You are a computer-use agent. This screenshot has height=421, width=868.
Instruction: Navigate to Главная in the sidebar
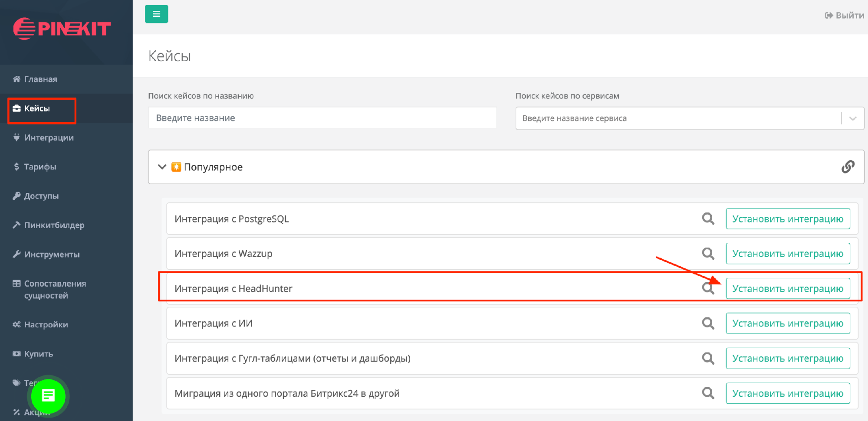pos(40,79)
